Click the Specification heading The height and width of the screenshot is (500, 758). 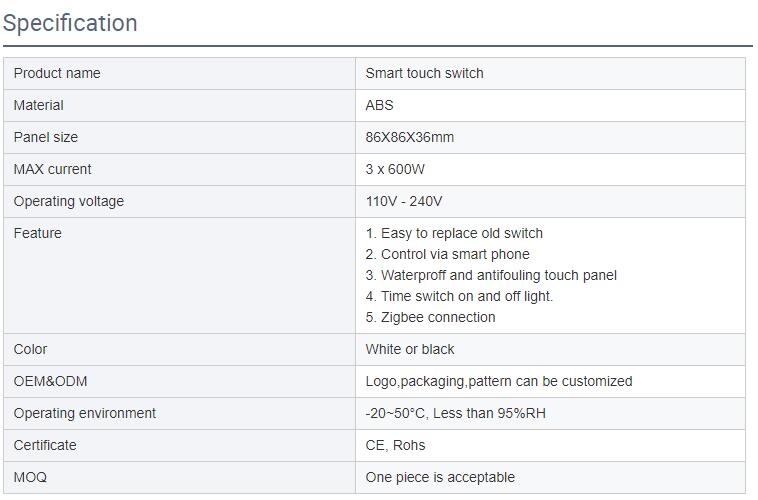tap(70, 23)
